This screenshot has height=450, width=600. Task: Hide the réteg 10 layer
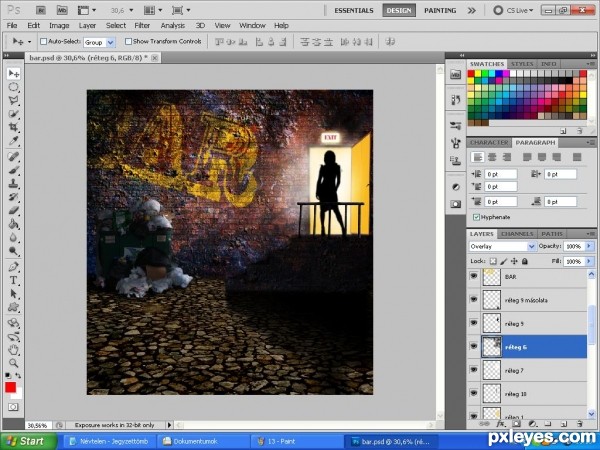[x=474, y=393]
